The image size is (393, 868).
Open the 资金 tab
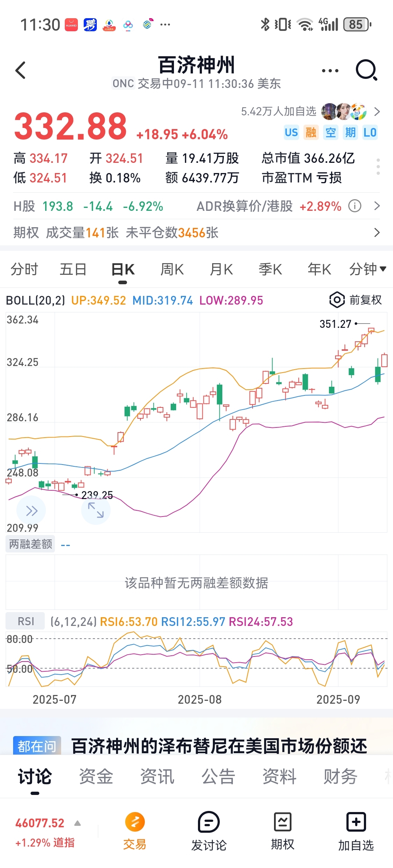click(96, 776)
